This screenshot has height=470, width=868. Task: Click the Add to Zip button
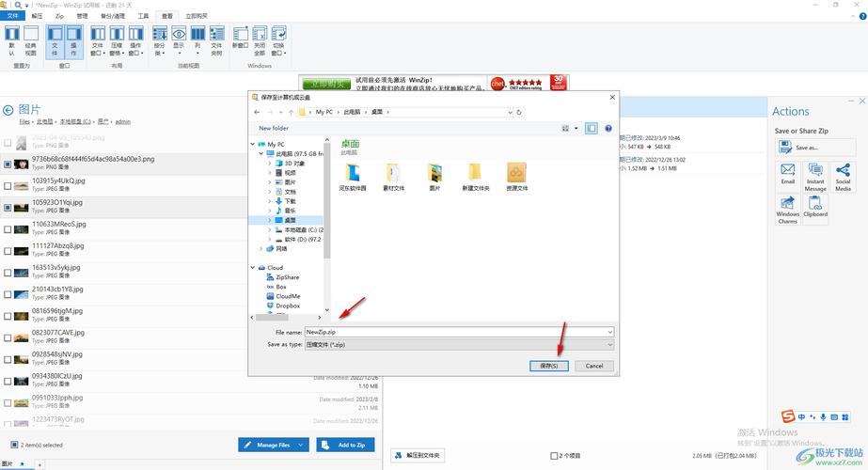(345, 445)
